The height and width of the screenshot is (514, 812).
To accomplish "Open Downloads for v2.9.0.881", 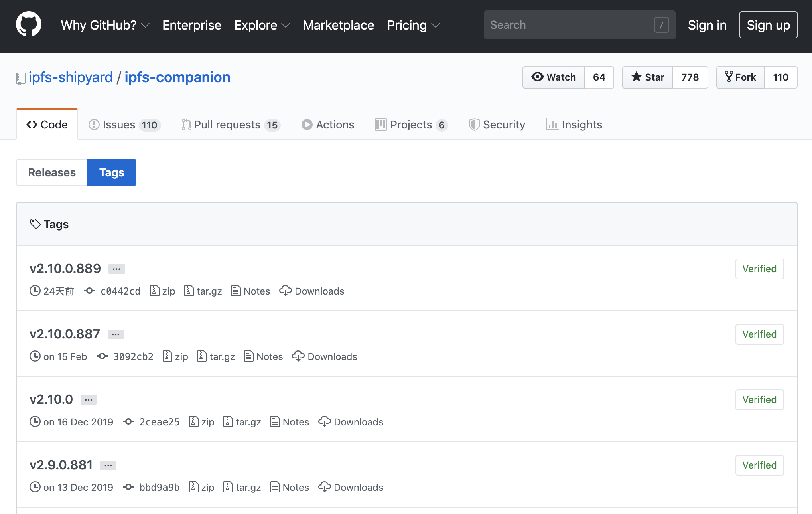I will pos(351,487).
